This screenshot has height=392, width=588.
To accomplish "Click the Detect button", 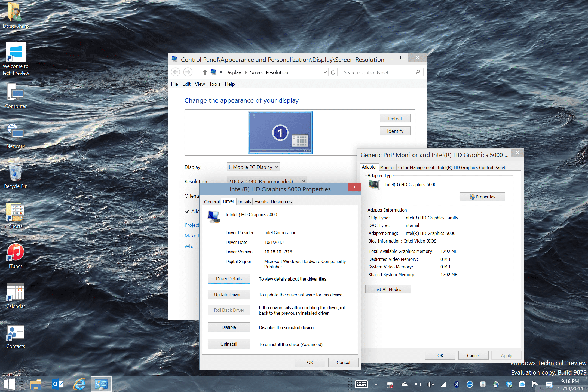I will (x=395, y=118).
